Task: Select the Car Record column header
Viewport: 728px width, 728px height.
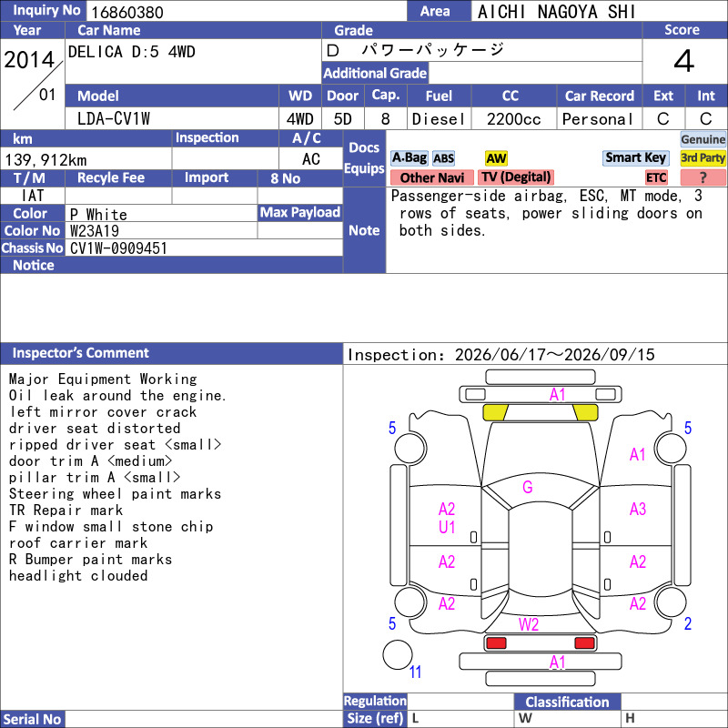Action: 599,96
